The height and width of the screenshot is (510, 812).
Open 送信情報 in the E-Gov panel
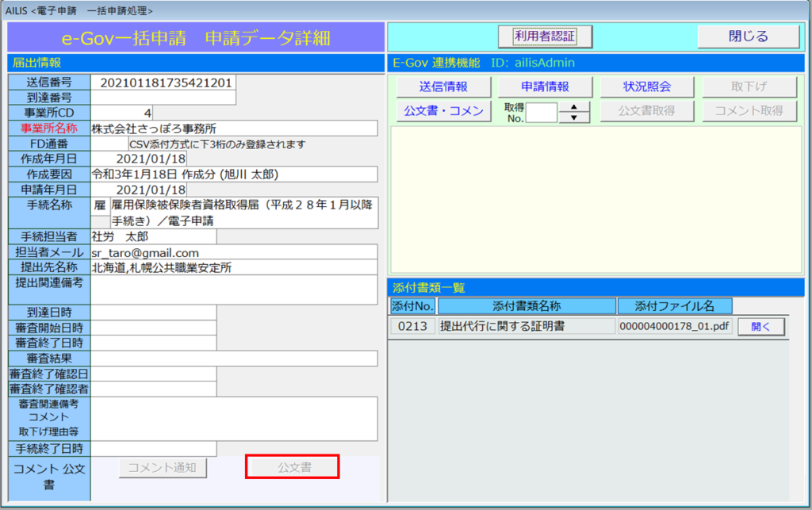pyautogui.click(x=442, y=87)
